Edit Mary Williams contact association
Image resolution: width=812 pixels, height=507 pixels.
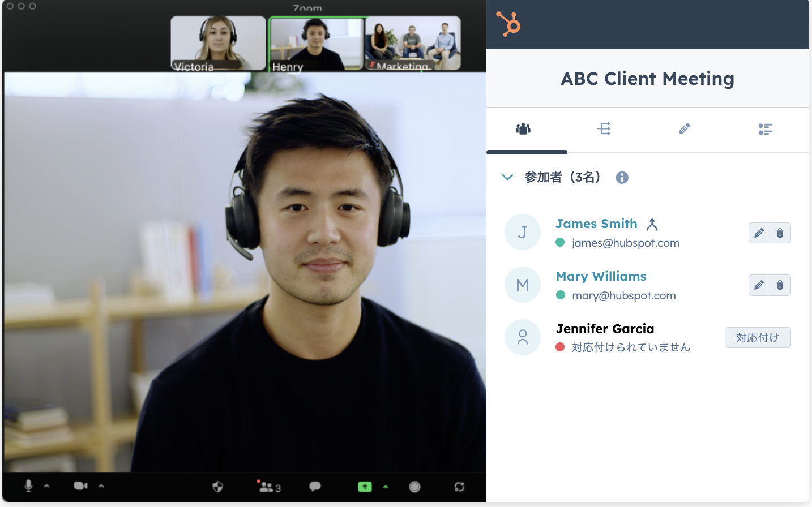759,285
